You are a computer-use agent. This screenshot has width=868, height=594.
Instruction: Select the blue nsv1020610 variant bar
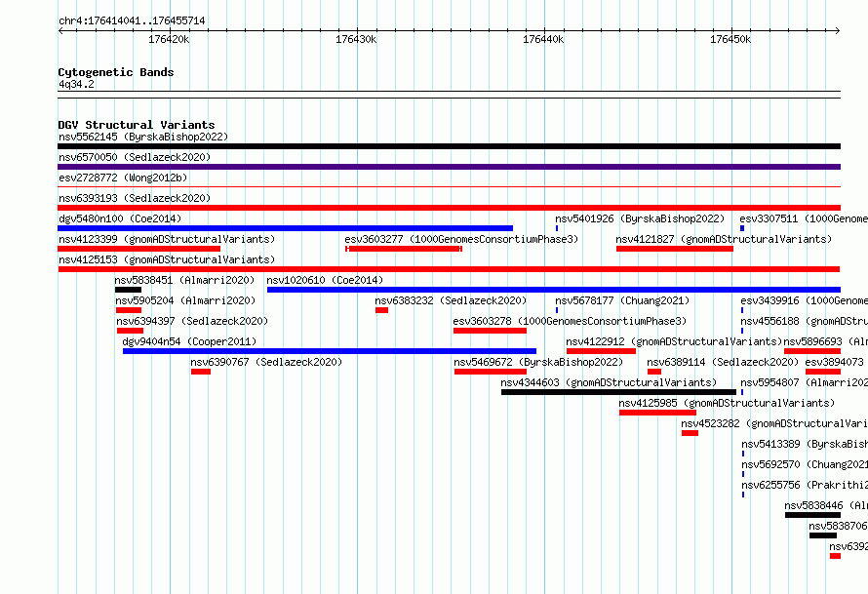click(554, 290)
